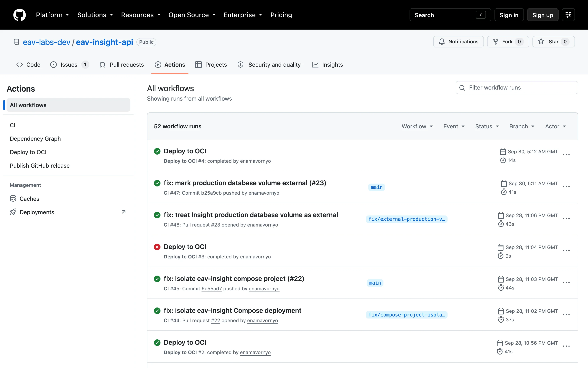Screen dimensions: 588x368
Task: Star the eav-insight-api repository
Action: pos(553,42)
